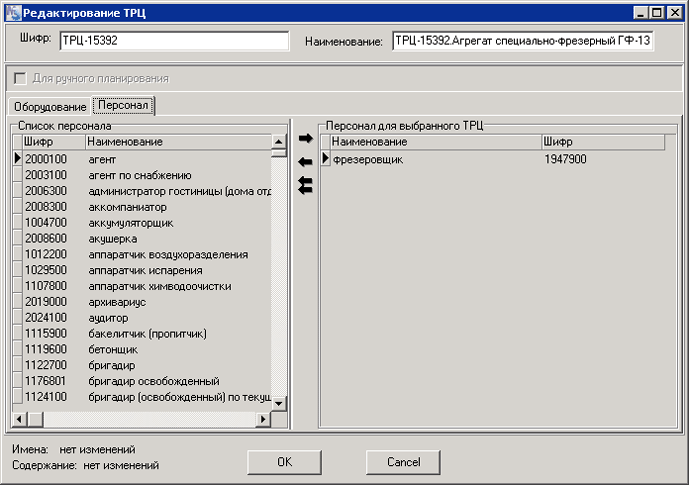689x485 pixels.
Task: Click the code cell 2003100
Action: pos(46,175)
